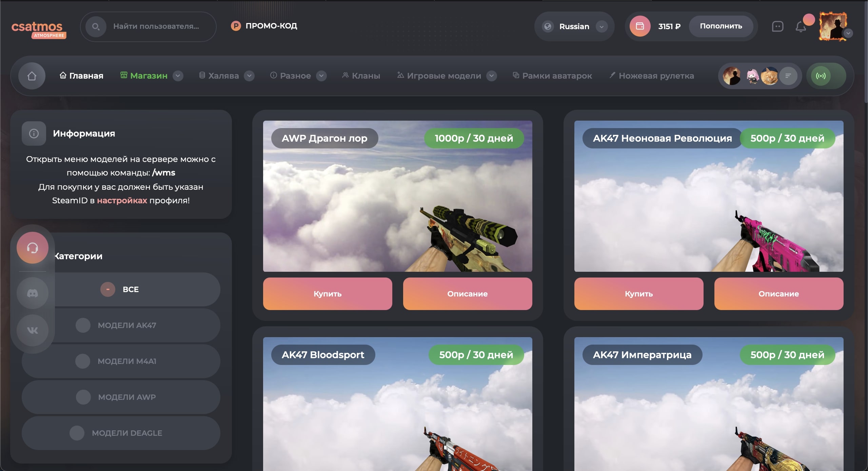Open the Игровые модели menu item

point(439,76)
